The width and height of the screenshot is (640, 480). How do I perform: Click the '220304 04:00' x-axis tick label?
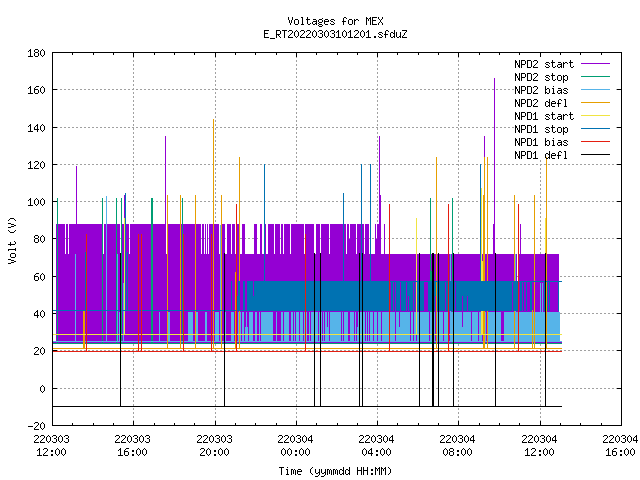coord(376,446)
